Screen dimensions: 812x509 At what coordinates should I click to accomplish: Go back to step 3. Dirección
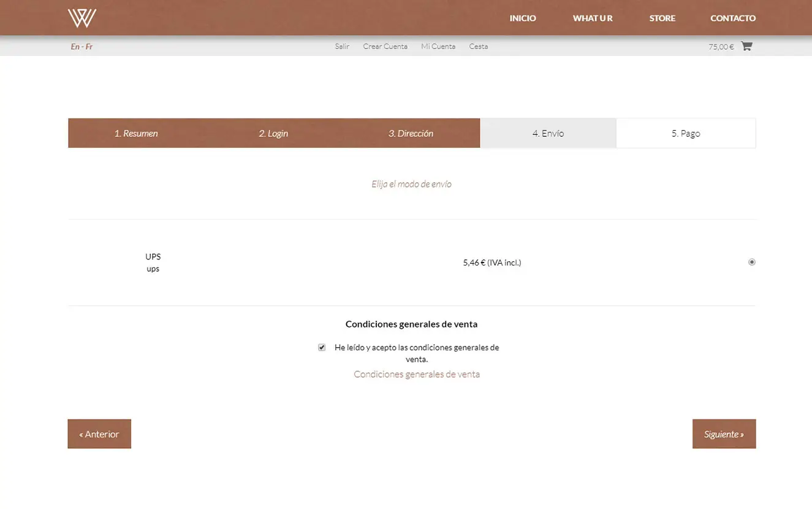pyautogui.click(x=411, y=133)
